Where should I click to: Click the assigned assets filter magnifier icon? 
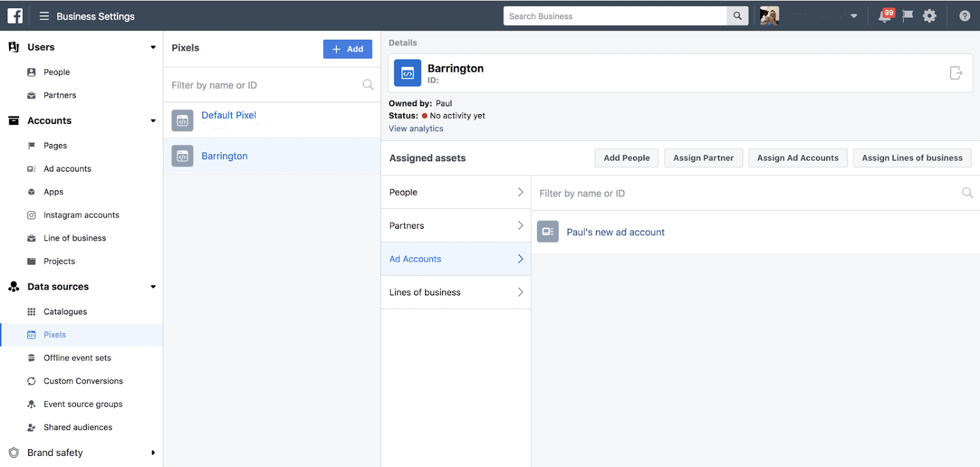click(967, 193)
